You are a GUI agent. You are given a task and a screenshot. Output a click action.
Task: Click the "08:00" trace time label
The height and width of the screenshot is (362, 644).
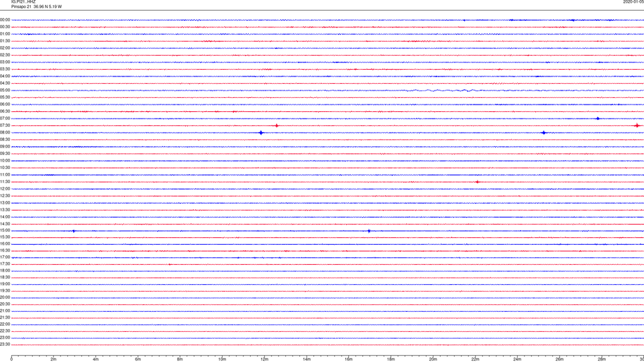coord(5,133)
